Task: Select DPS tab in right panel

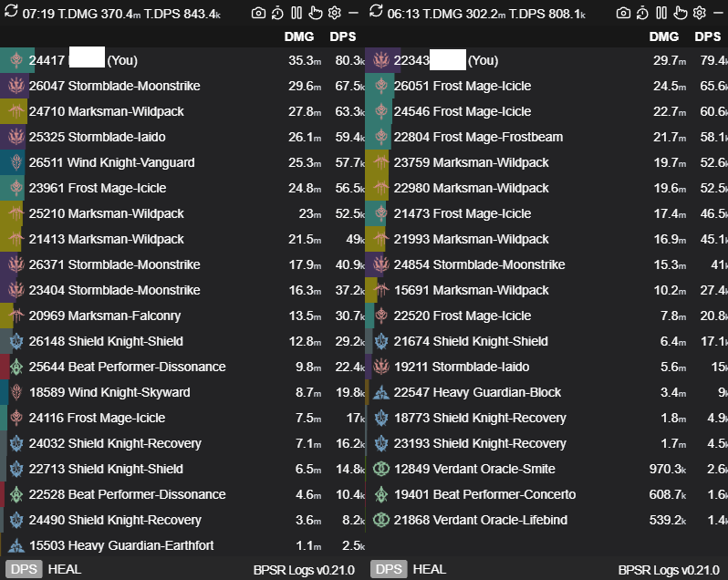Action: click(389, 569)
